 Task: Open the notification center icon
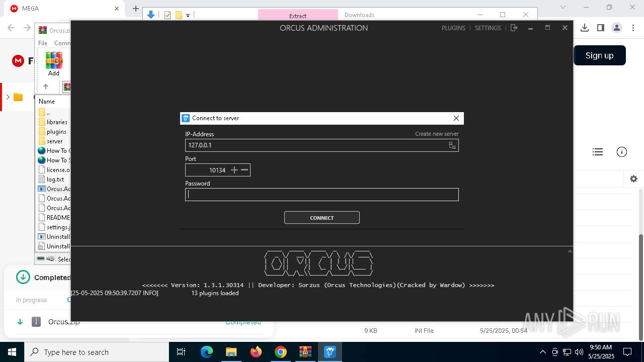pos(627,352)
